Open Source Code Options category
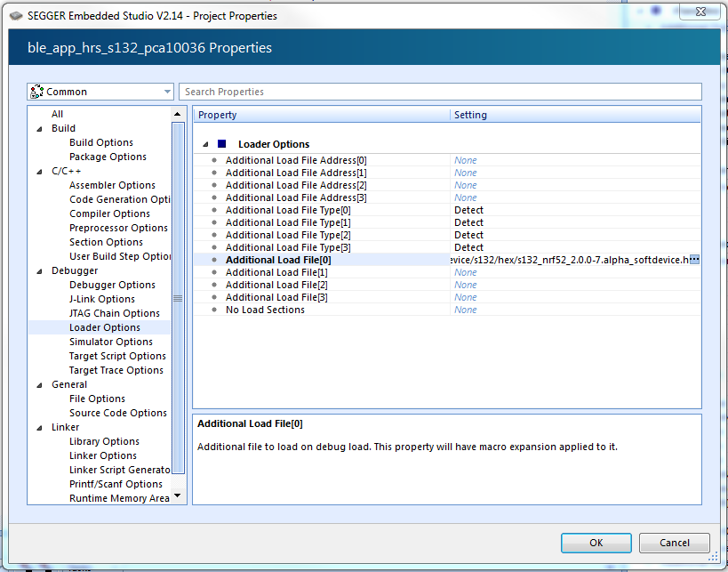The width and height of the screenshot is (728, 572). point(118,413)
